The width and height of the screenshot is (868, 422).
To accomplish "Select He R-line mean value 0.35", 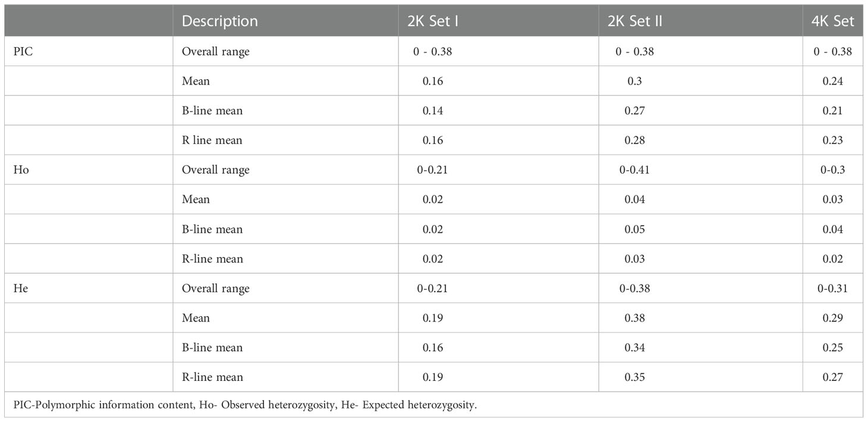I will [x=634, y=377].
